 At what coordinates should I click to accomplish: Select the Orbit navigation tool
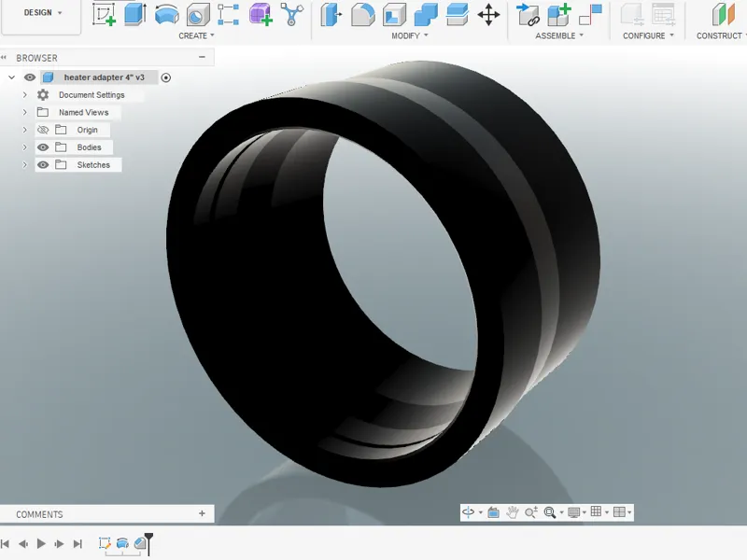click(x=469, y=512)
